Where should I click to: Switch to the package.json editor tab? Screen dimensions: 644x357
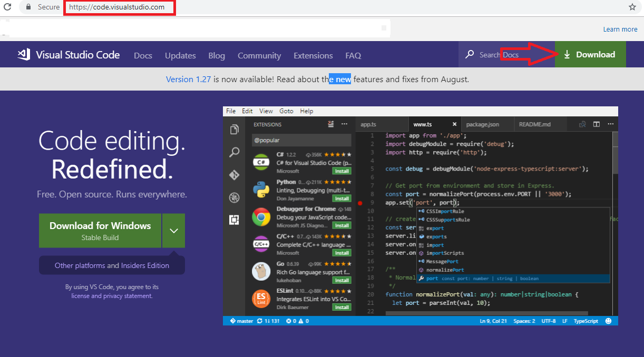click(487, 124)
